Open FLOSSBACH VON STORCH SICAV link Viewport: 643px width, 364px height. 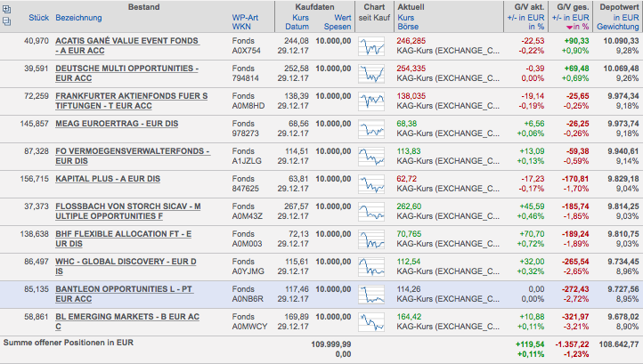(x=128, y=211)
